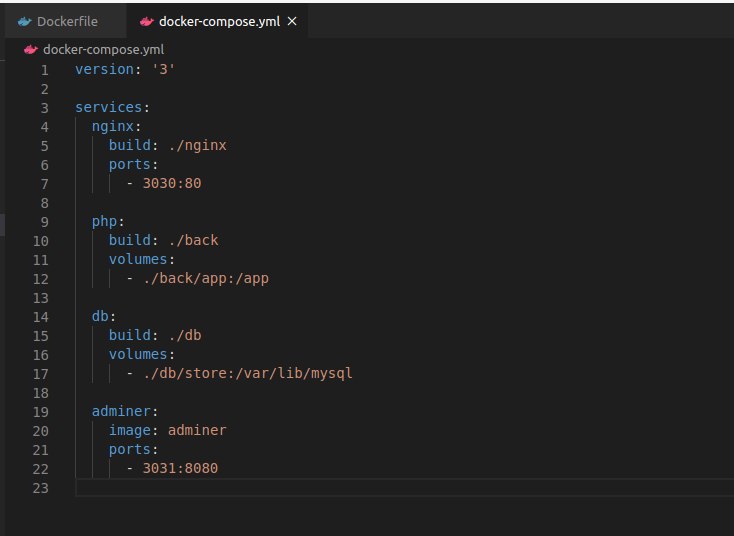Click the breadcrumb docker-compose.yml file icon
The height and width of the screenshot is (536, 734).
tap(31, 50)
